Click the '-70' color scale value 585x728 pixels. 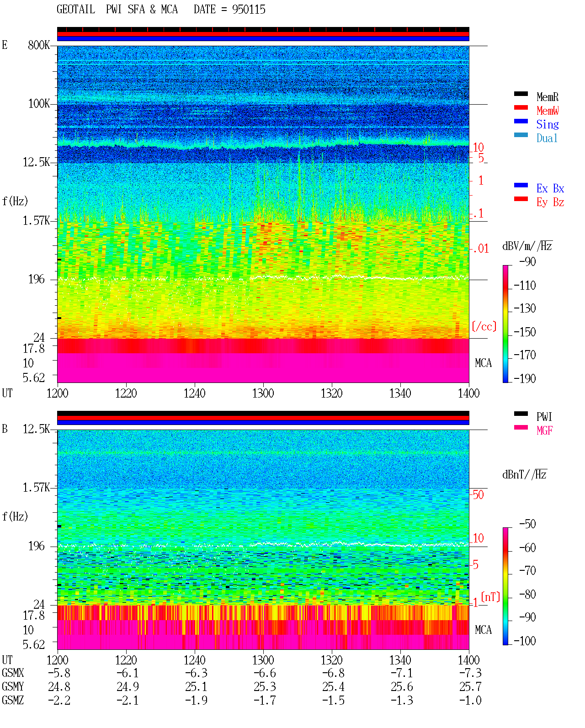coord(528,571)
